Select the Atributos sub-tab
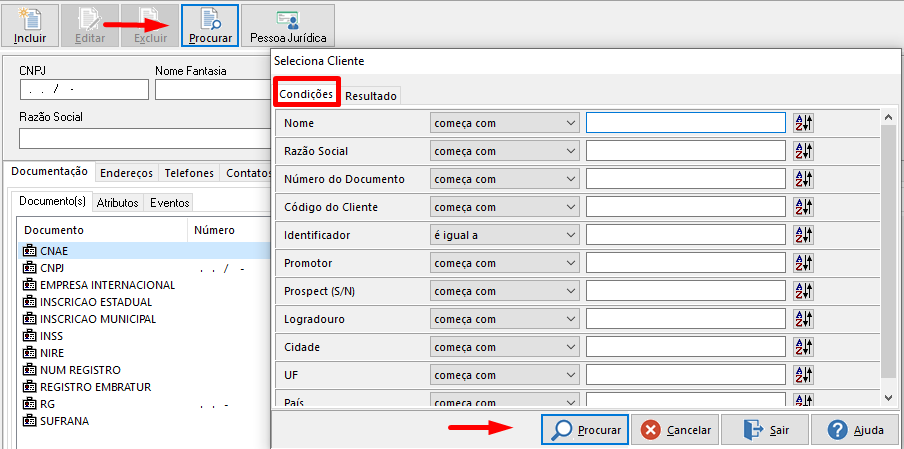 (118, 203)
